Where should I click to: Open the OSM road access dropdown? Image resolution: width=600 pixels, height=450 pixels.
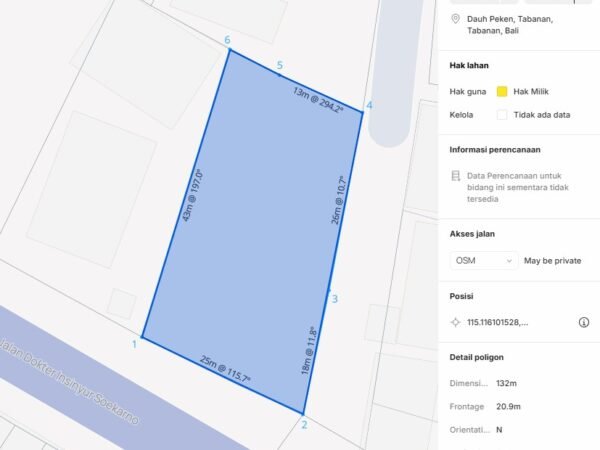tap(483, 260)
